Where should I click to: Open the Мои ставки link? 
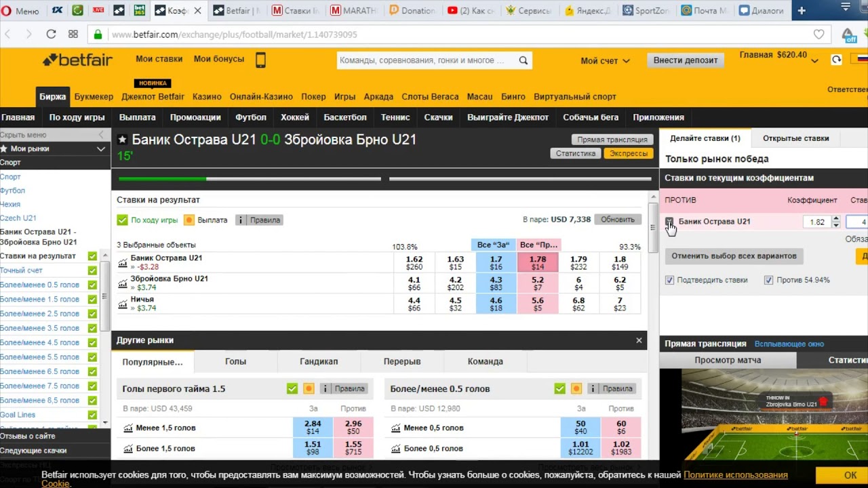pos(159,59)
